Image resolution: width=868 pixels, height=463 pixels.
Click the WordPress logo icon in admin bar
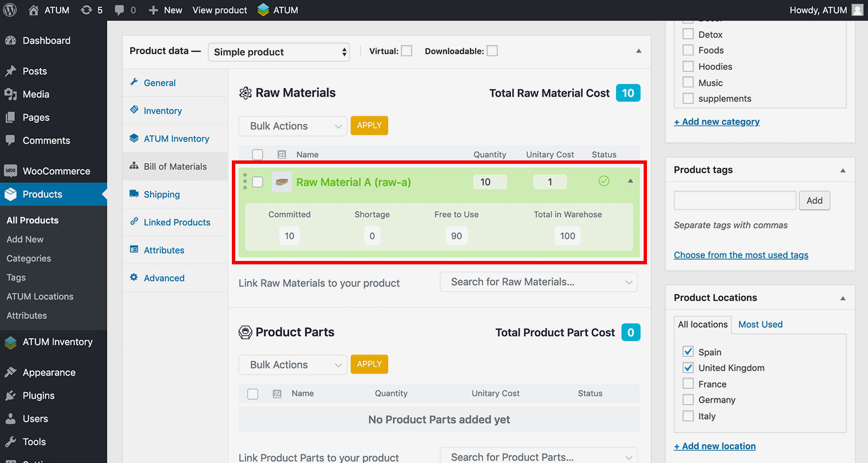(x=10, y=10)
